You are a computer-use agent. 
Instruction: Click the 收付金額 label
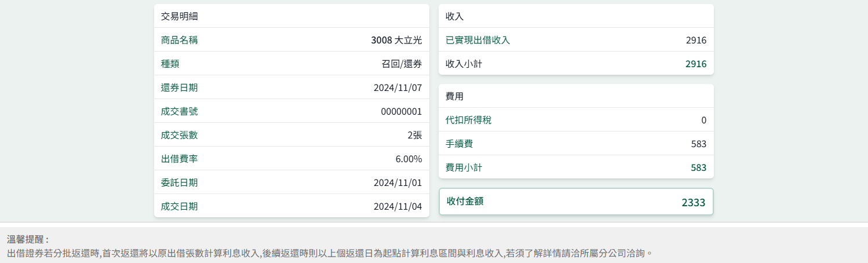click(465, 202)
